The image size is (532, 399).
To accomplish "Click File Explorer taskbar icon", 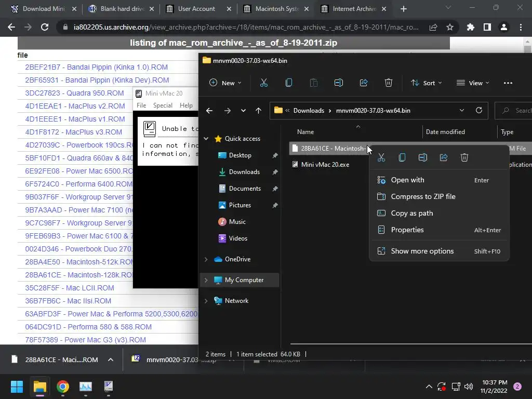I will tap(39, 387).
